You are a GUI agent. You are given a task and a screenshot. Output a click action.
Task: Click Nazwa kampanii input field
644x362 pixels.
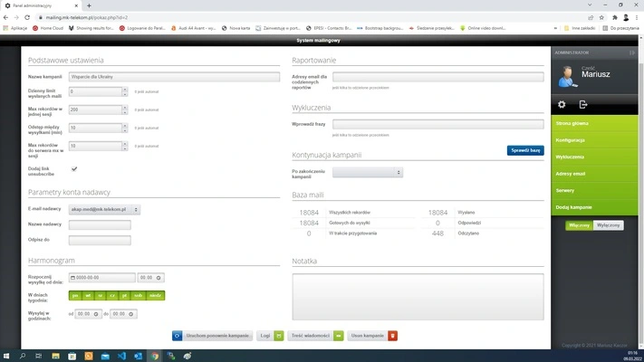coord(174,77)
